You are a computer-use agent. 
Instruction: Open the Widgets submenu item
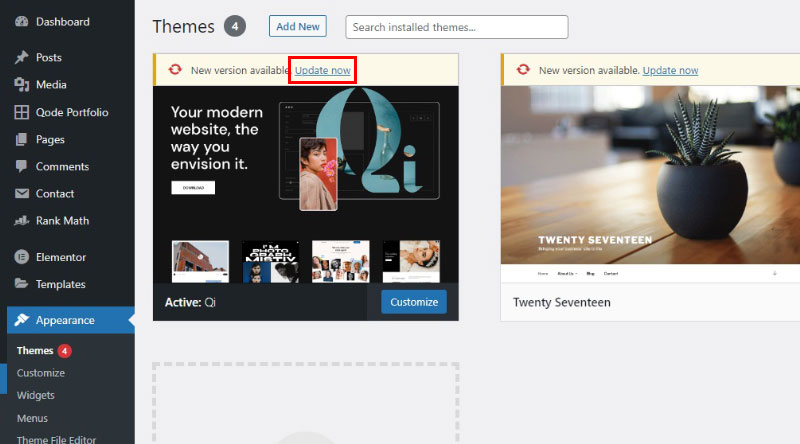click(36, 396)
